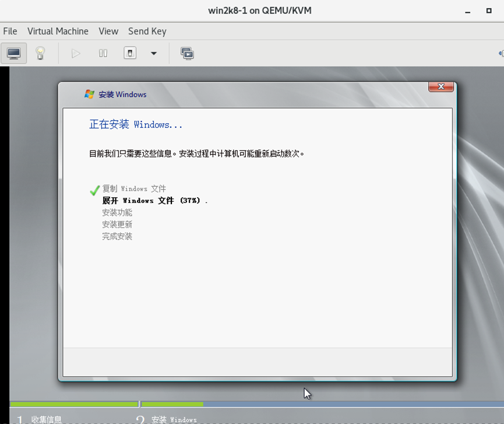Click the Run virtual machine play button
Viewport: 504px width, 424px height.
(76, 53)
